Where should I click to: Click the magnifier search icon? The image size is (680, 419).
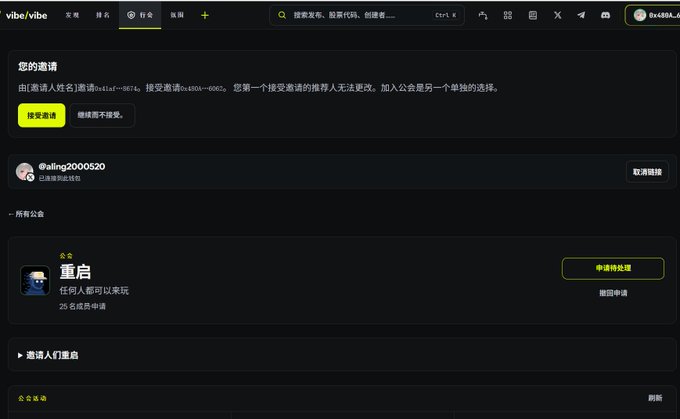(x=282, y=15)
